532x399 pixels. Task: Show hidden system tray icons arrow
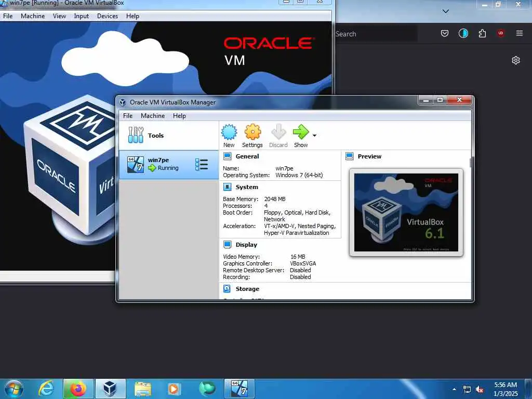454,389
